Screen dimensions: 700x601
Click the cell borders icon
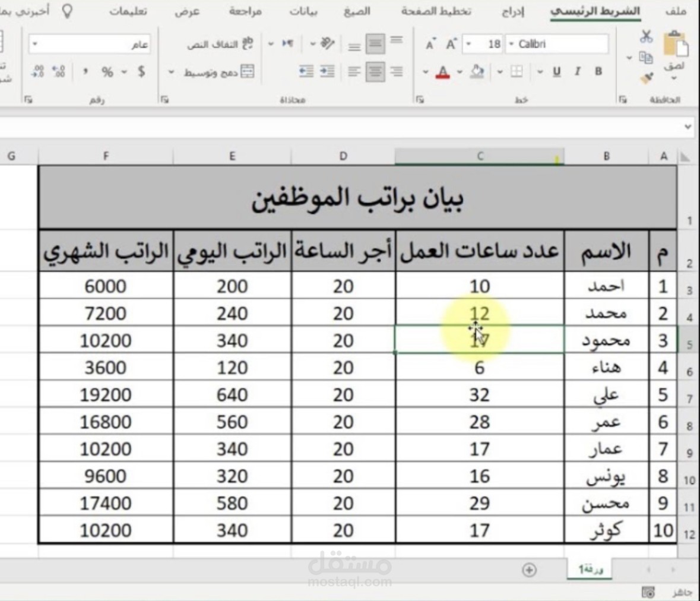coord(517,71)
